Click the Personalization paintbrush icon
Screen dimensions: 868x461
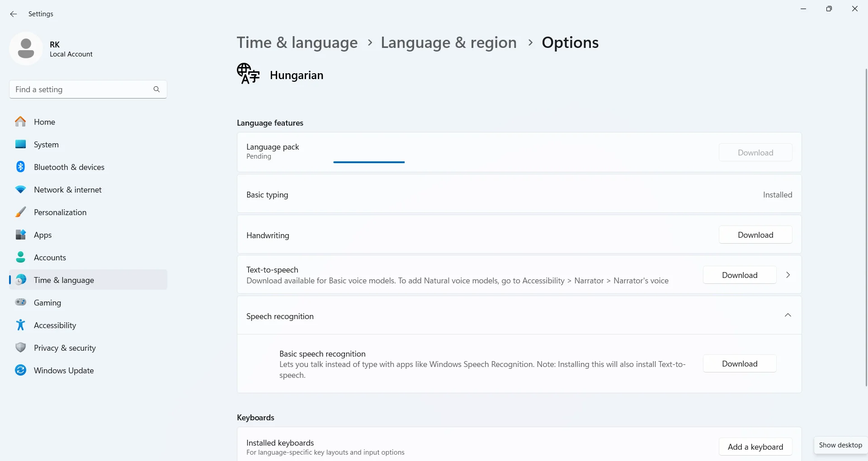(x=20, y=212)
